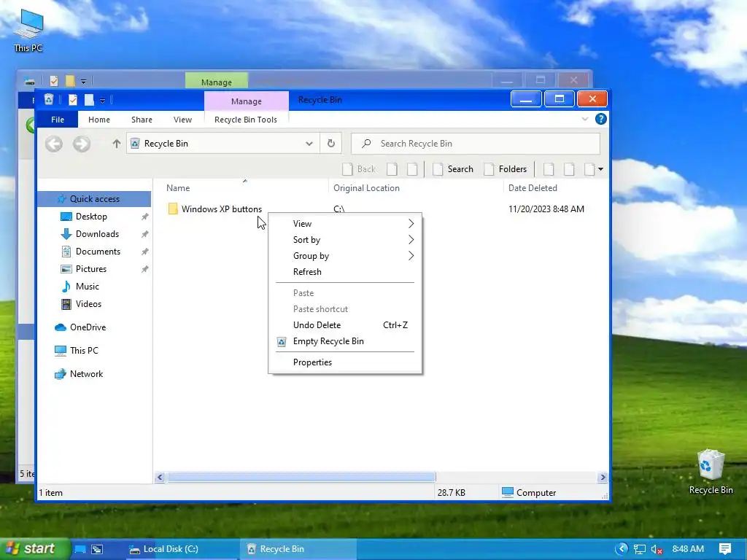Open the blue Help question mark icon
This screenshot has height=560, width=747.
pyautogui.click(x=601, y=119)
